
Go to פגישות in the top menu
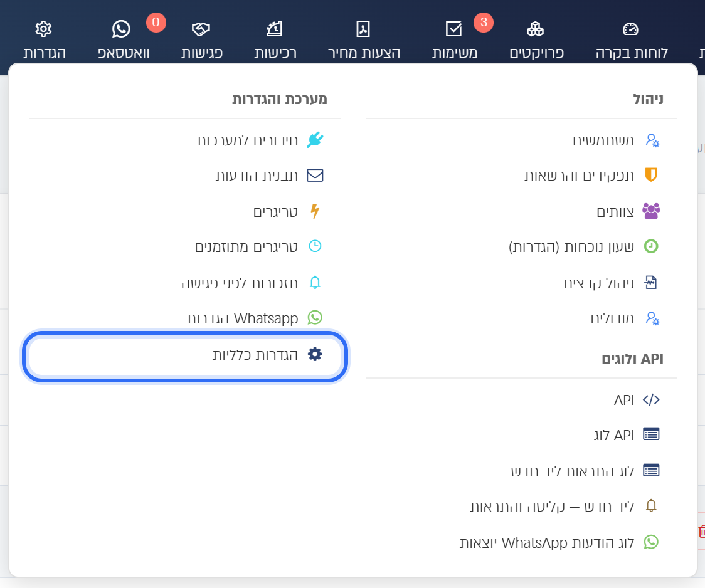(x=202, y=53)
